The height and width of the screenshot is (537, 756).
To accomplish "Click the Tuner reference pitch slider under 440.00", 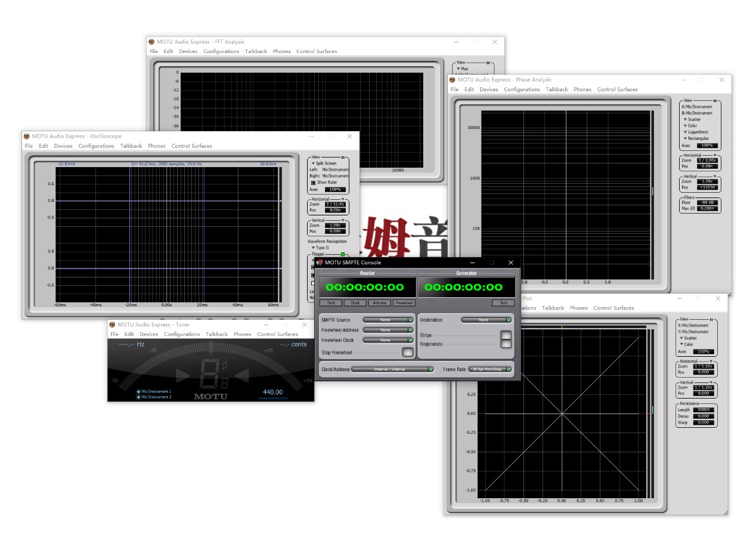I will (x=273, y=398).
